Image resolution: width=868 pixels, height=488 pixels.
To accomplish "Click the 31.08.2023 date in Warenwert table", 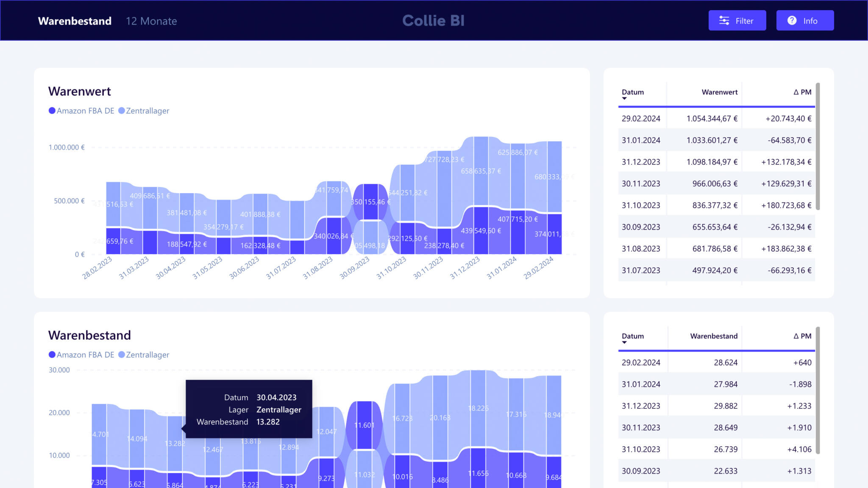I will coord(641,249).
